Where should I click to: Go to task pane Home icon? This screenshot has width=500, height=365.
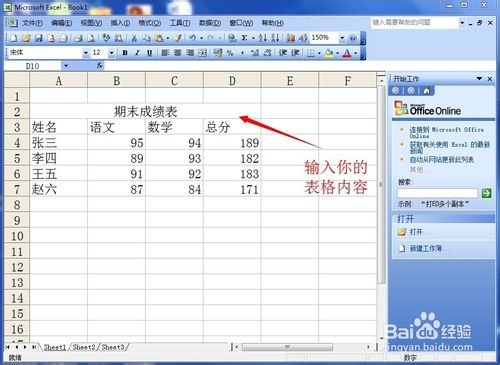(426, 90)
